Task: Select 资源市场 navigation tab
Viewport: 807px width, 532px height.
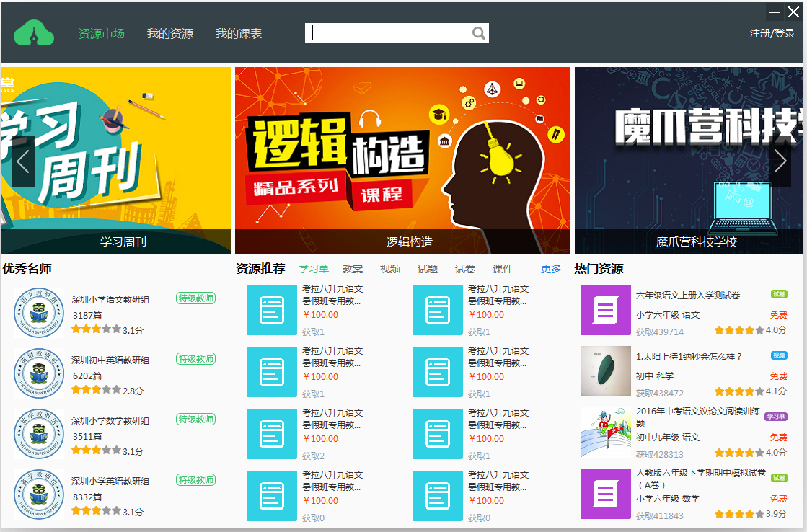Action: tap(101, 34)
